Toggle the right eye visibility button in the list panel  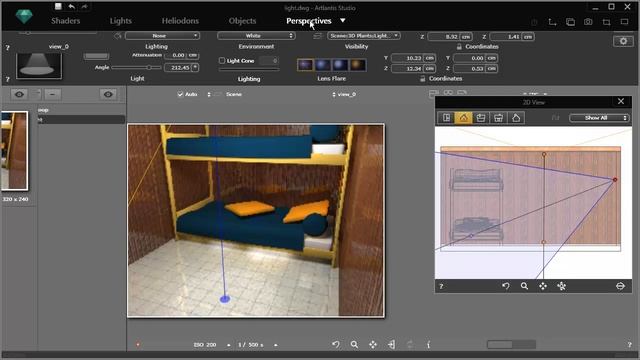(108, 94)
